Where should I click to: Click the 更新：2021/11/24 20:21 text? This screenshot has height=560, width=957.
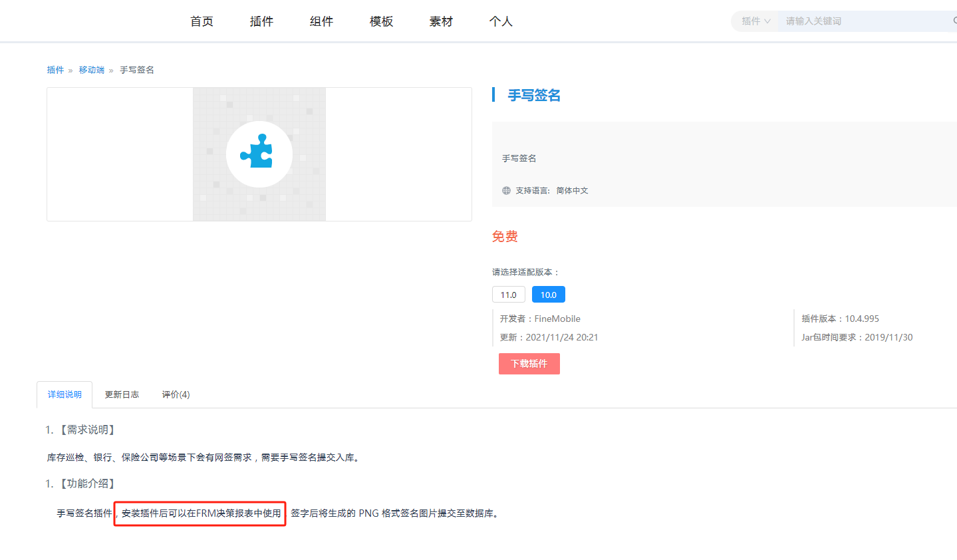click(x=549, y=337)
